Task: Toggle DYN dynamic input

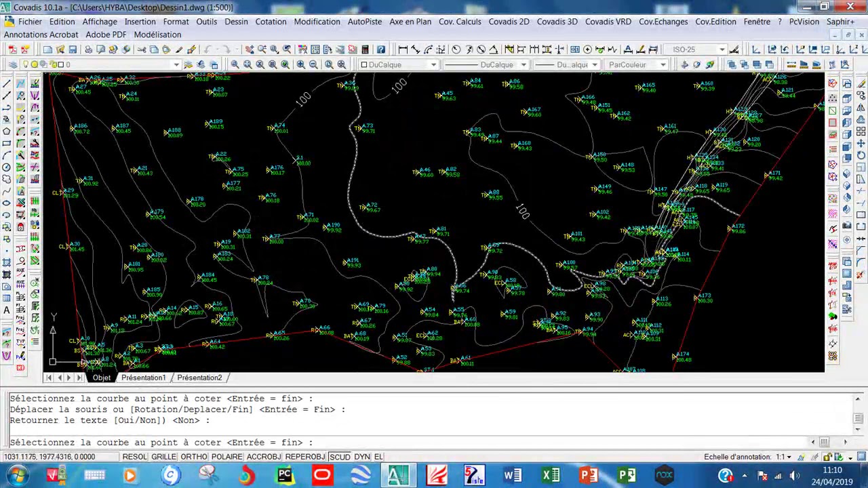Action: tap(362, 457)
